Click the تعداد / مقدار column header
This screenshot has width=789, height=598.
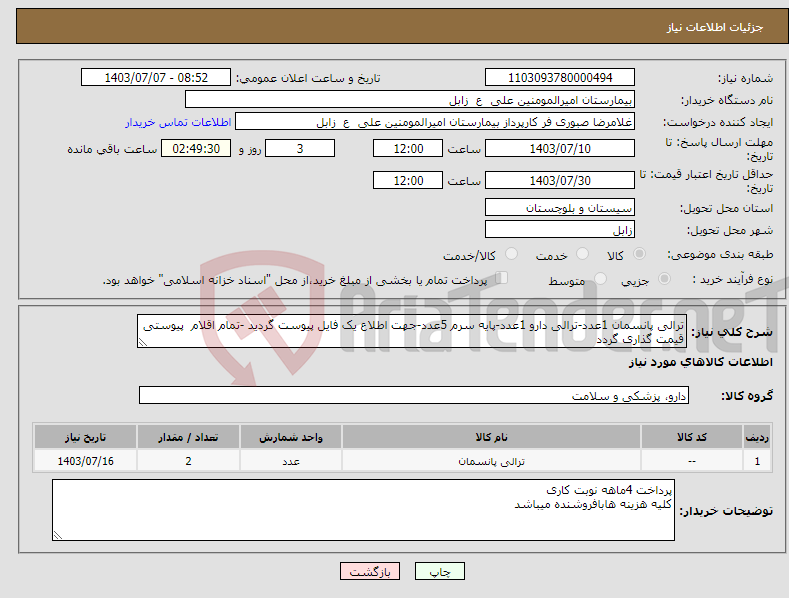point(188,437)
